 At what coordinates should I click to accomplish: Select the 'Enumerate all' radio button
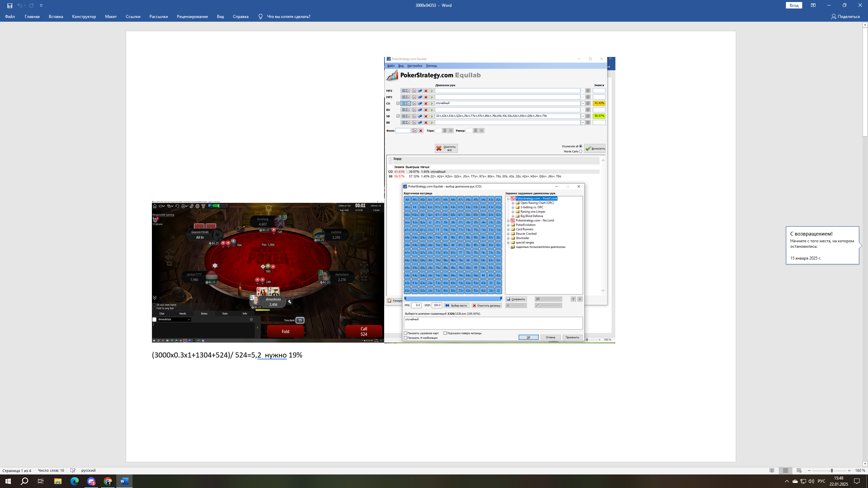[x=580, y=146]
